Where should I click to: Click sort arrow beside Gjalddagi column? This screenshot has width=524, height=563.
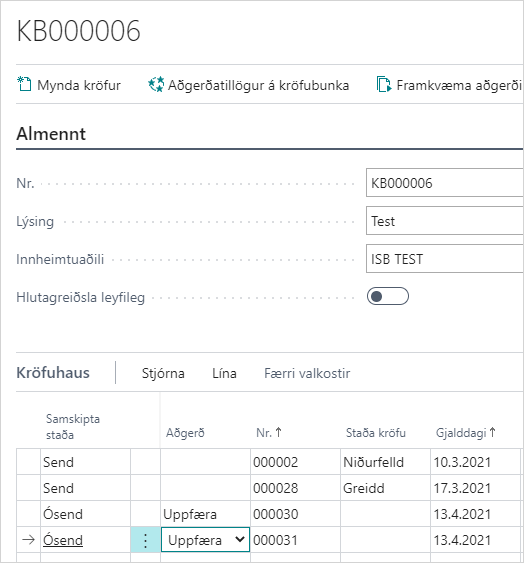tap(492, 432)
